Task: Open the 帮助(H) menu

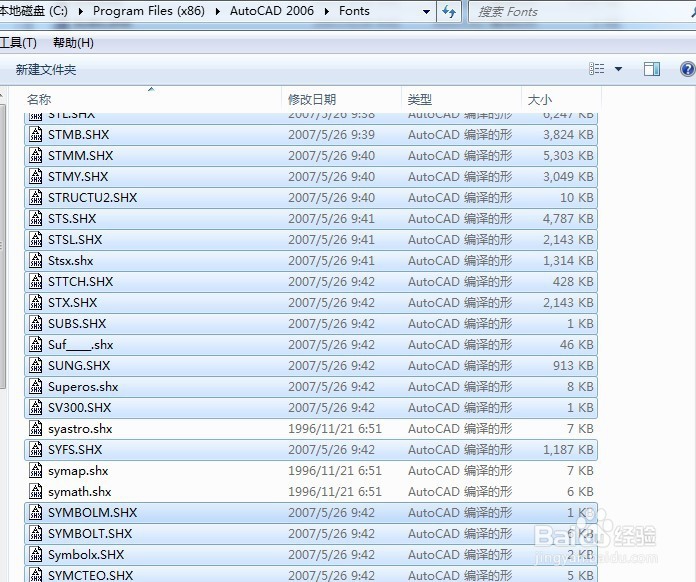Action: pyautogui.click(x=73, y=43)
